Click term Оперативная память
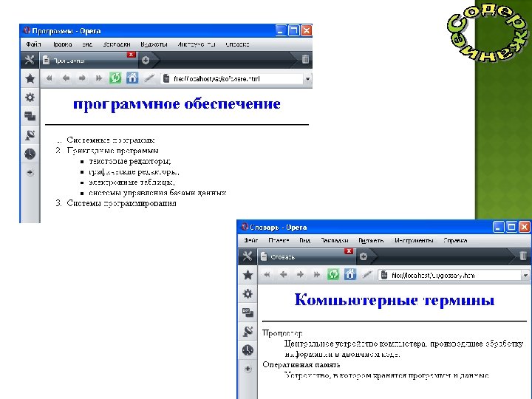The image size is (532, 399). 301,365
